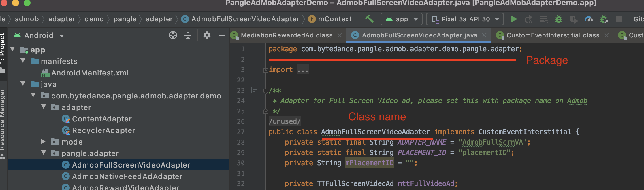Close the MediationRewardedAd.class tab
This screenshot has height=190, width=644.
[340, 35]
